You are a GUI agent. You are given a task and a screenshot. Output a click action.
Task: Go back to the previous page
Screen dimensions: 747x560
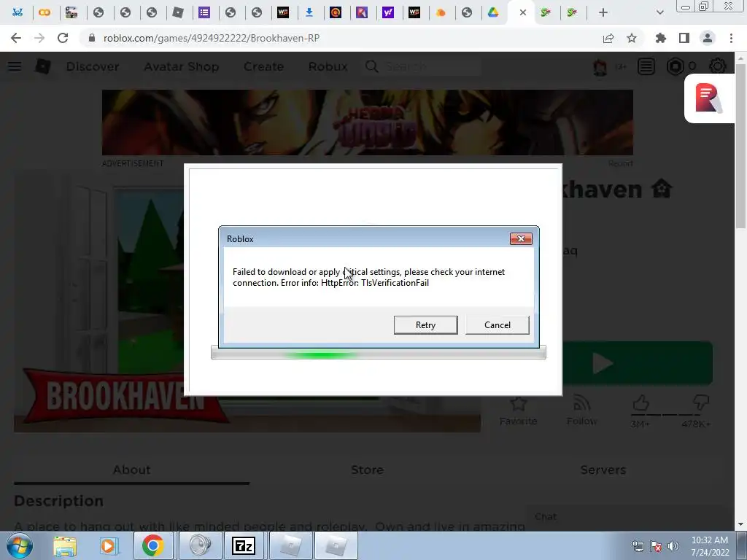coord(16,38)
